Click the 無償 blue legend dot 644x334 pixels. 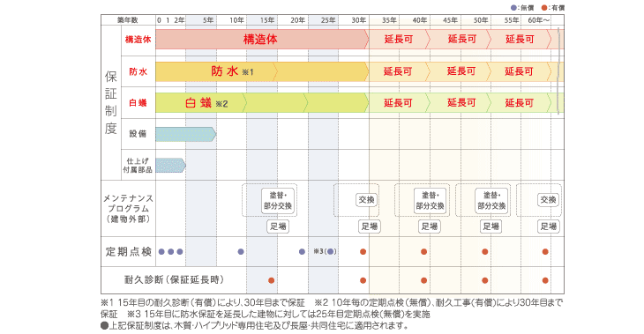[x=513, y=7]
